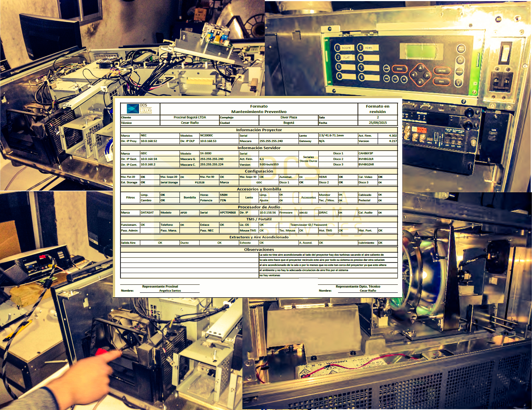
Task: Push the power button on projector panel
Action: point(460,60)
